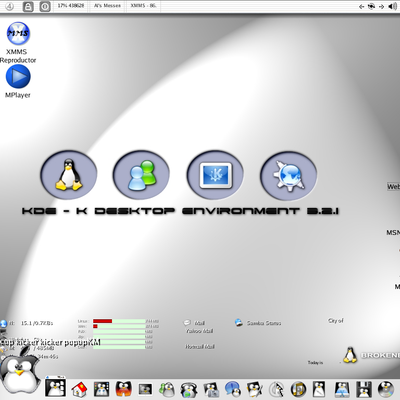Open the pencil penguin dock icon

(x=255, y=389)
